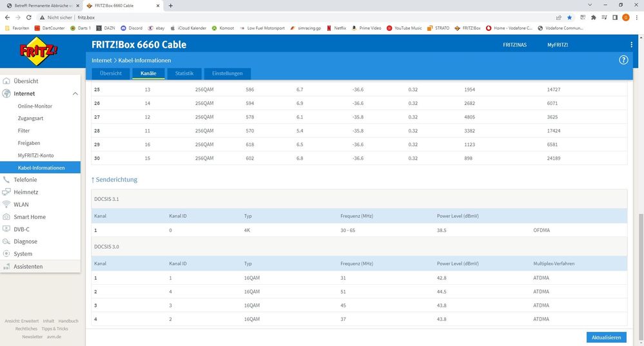Bookmark page with the star icon
The width and height of the screenshot is (644, 346).
click(x=569, y=17)
